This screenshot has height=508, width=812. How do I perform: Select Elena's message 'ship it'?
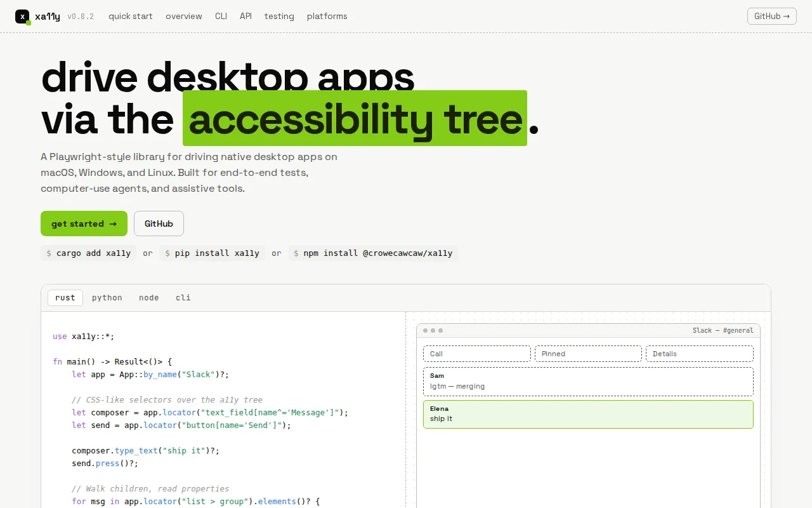pos(588,414)
